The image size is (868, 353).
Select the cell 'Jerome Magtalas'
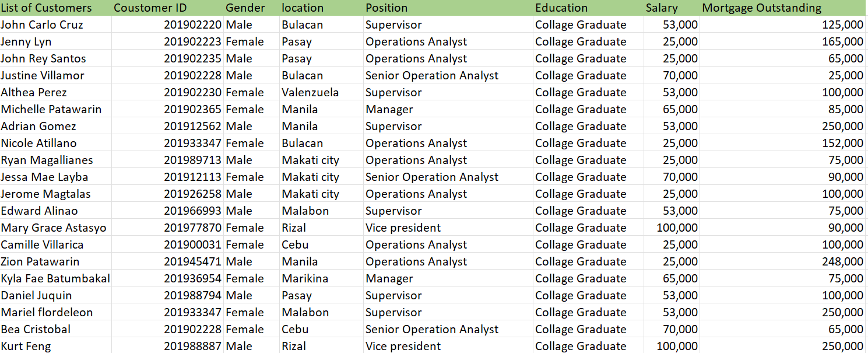55,194
